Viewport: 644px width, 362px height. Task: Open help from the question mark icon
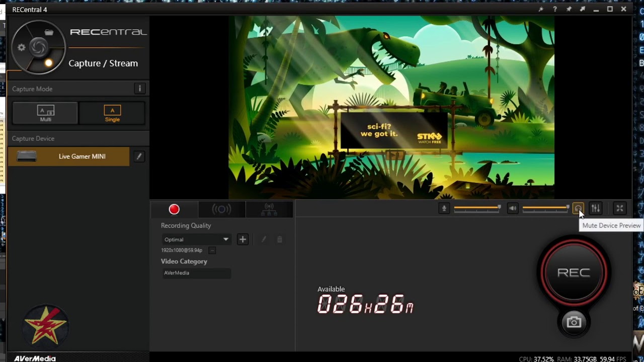point(555,9)
